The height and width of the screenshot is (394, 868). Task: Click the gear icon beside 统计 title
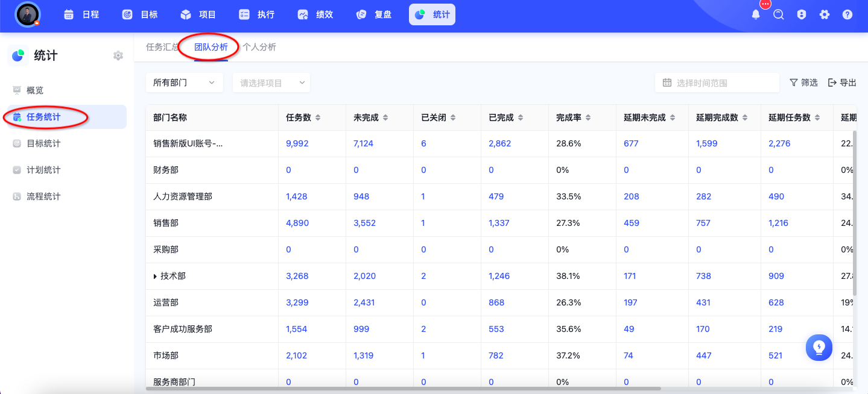click(x=118, y=55)
